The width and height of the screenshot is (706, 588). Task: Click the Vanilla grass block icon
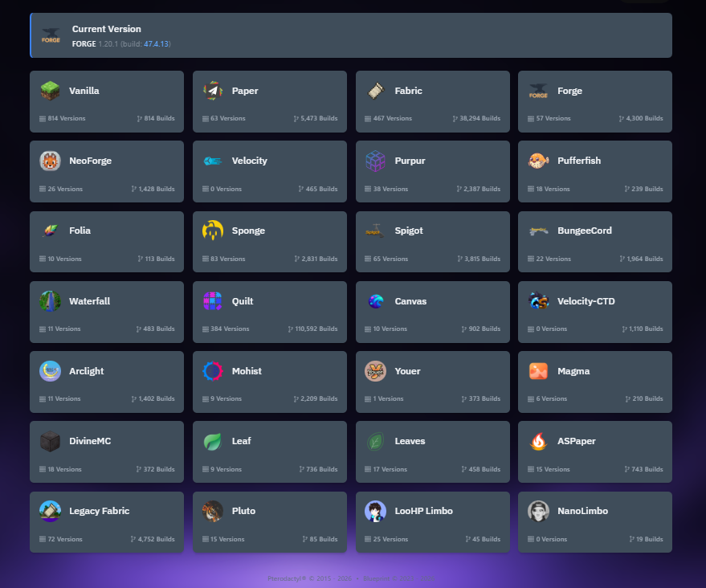coord(50,92)
